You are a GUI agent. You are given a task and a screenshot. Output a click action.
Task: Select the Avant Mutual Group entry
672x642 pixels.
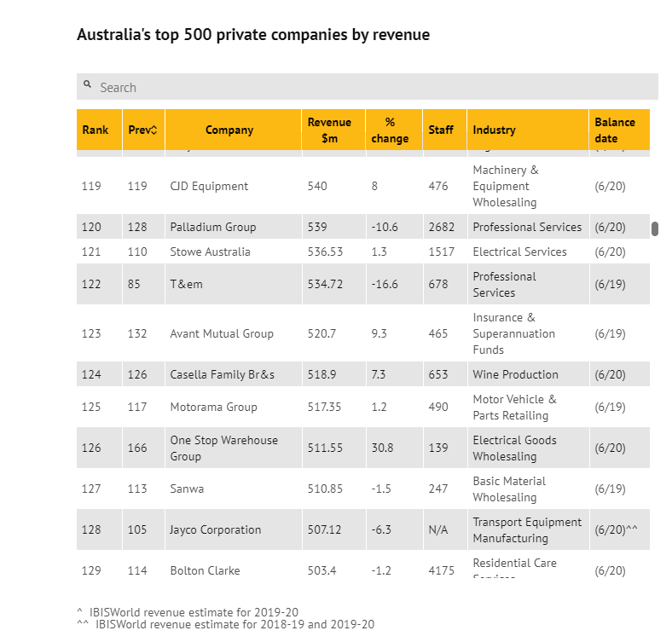click(222, 333)
